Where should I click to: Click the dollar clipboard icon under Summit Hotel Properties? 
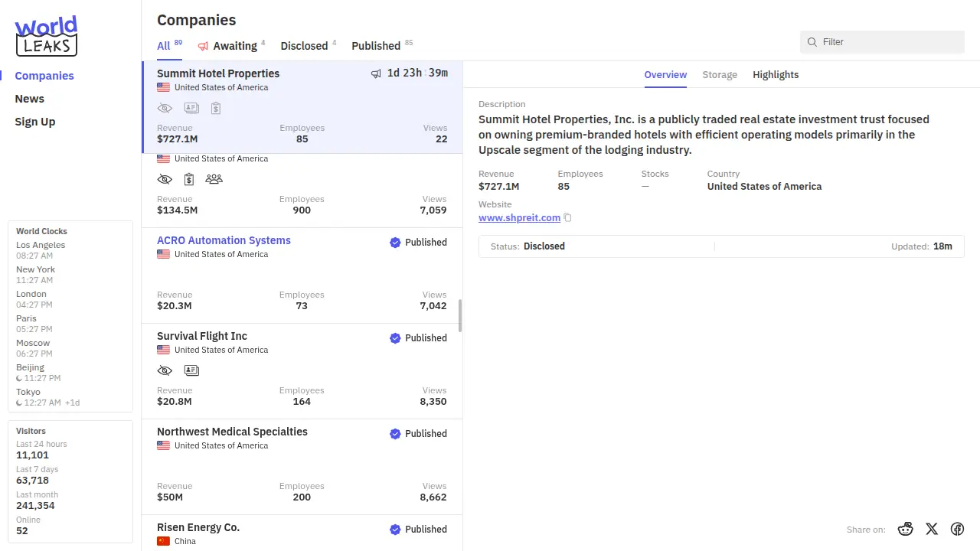(x=216, y=109)
